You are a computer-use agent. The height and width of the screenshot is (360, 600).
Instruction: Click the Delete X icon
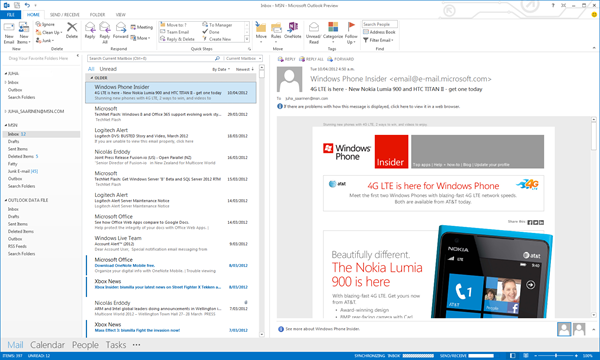[72, 27]
